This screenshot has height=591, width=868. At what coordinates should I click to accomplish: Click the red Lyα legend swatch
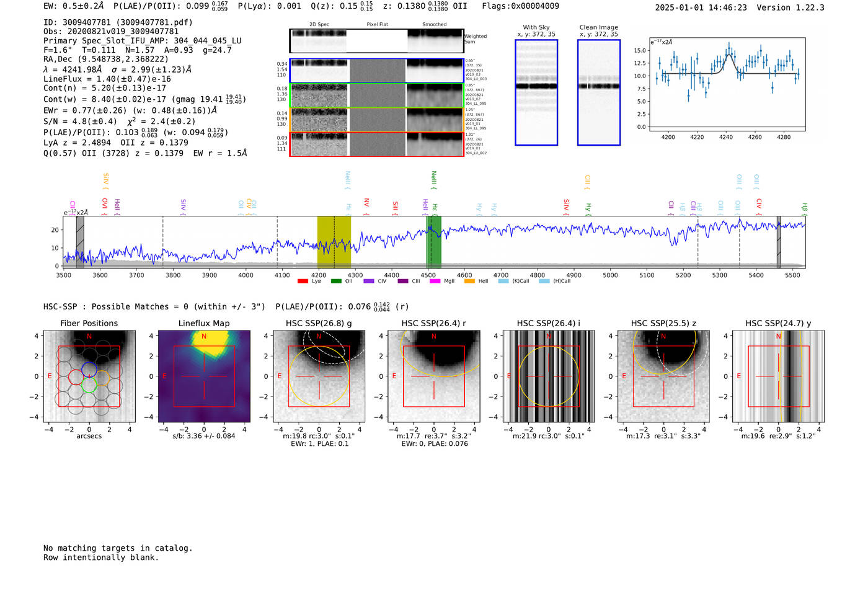click(x=303, y=281)
